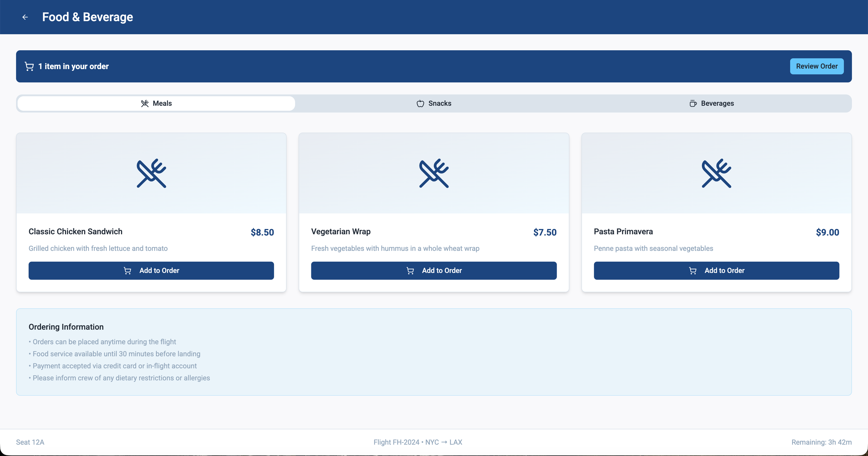
Task: Add Pasta Primavera to order
Action: tap(716, 270)
